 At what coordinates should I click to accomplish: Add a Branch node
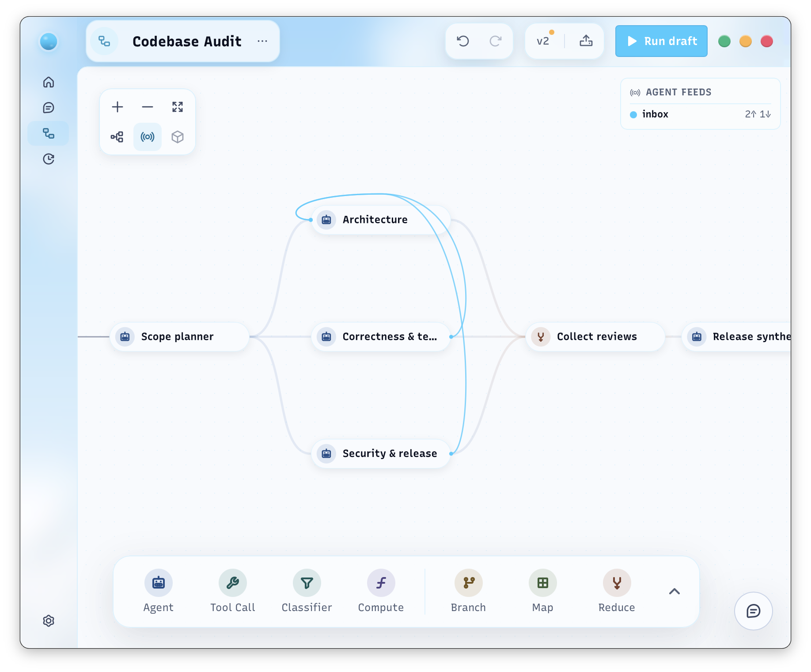(469, 591)
